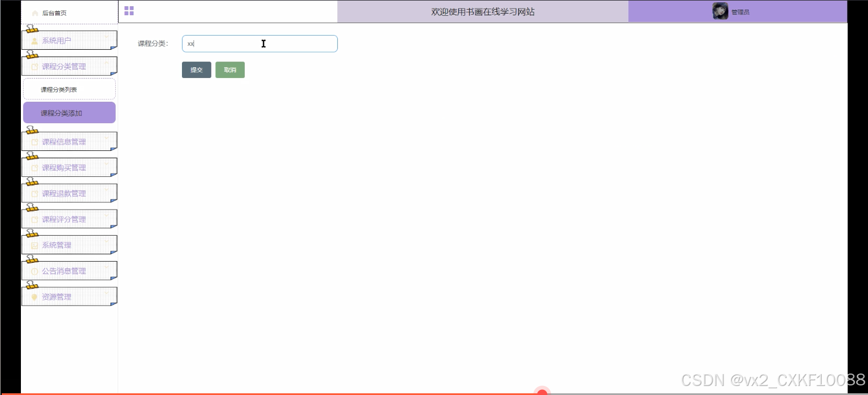Image resolution: width=868 pixels, height=395 pixels.
Task: Expand the 课程购买管理 chevron arrow
Action: [106, 163]
